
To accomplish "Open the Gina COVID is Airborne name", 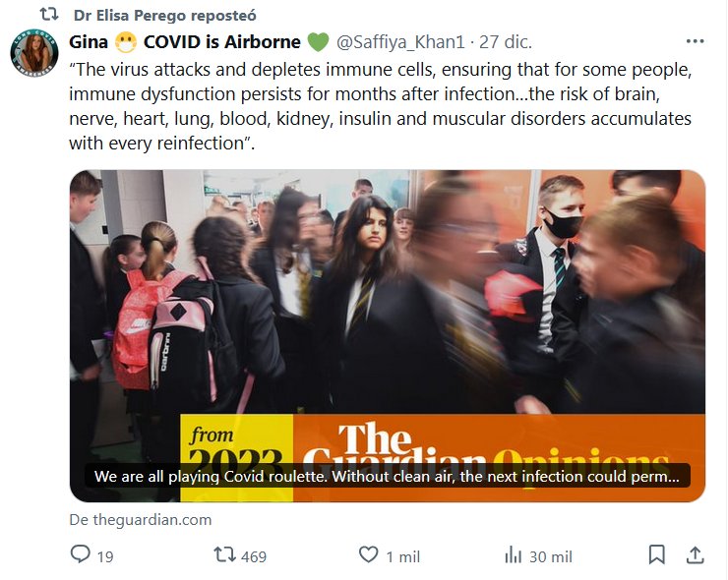I will tap(199, 42).
